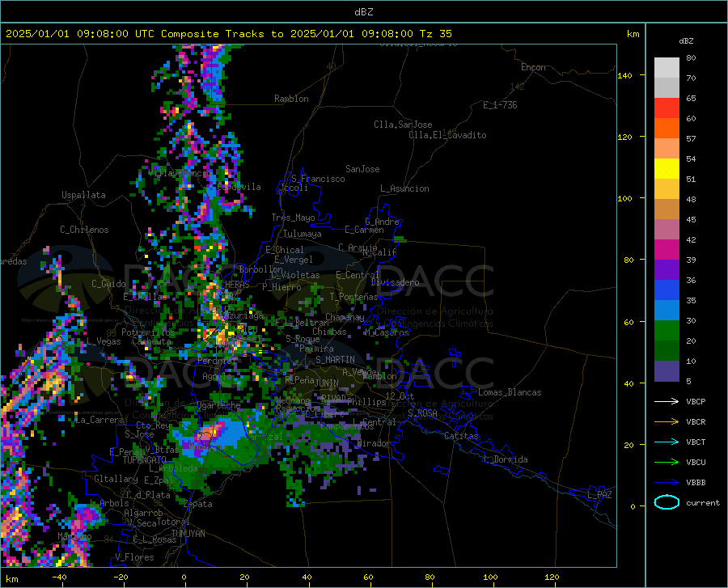728x588 pixels.
Task: Select the red 60-65 dBZ color swatch
Action: [667, 108]
